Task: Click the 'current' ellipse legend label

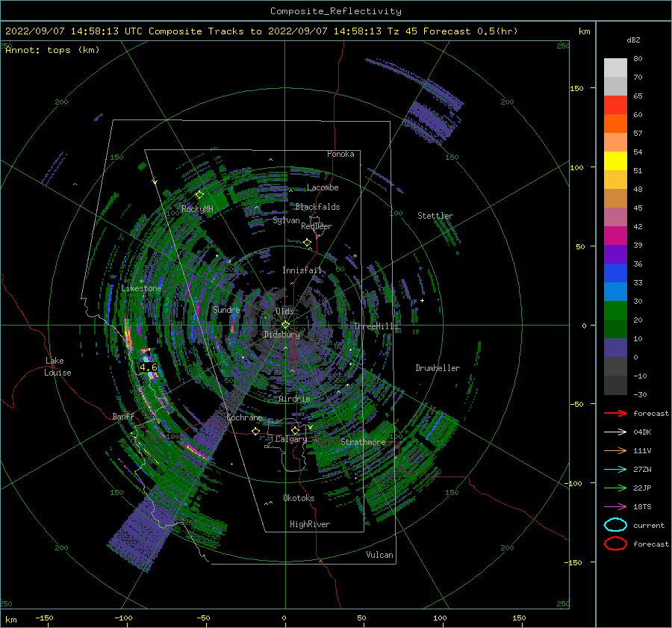Action: pos(649,526)
